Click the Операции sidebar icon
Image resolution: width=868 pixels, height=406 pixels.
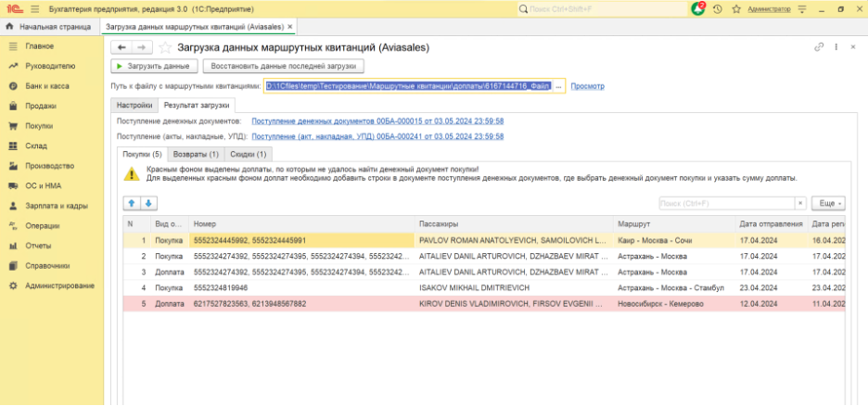(x=13, y=225)
